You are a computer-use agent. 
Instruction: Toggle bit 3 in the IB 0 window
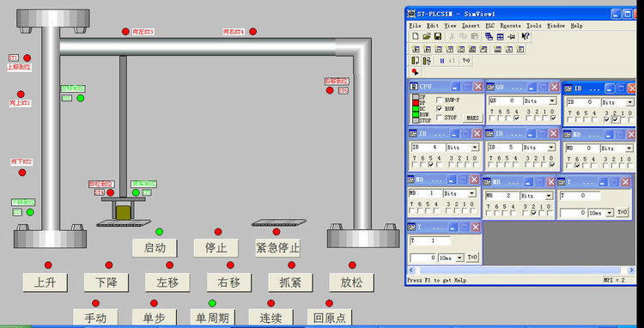[x=606, y=120]
